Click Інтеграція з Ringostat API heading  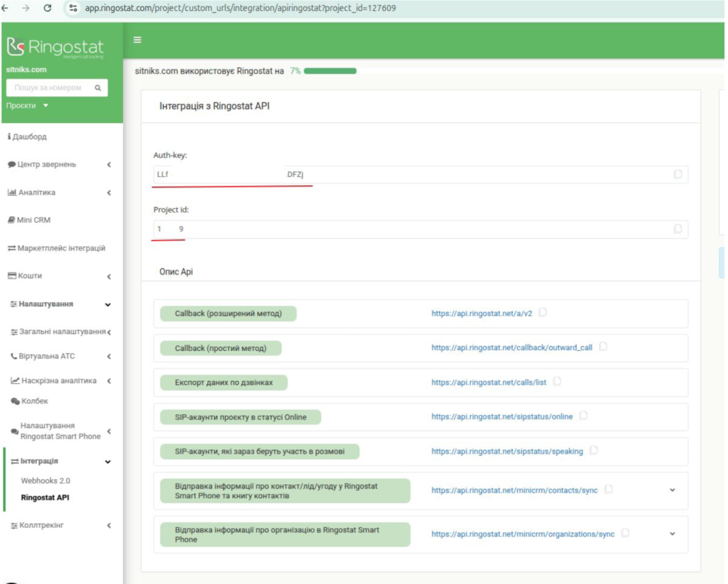[x=215, y=106]
